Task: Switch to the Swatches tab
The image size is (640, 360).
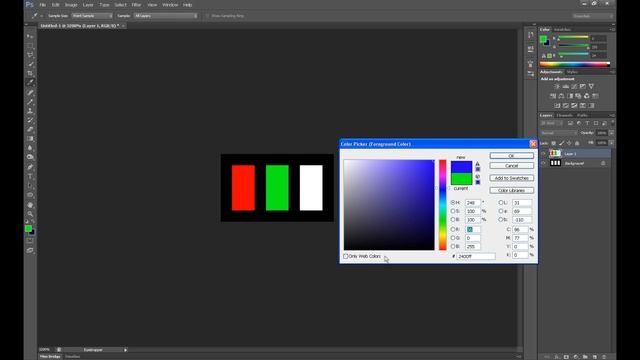Action: click(563, 30)
